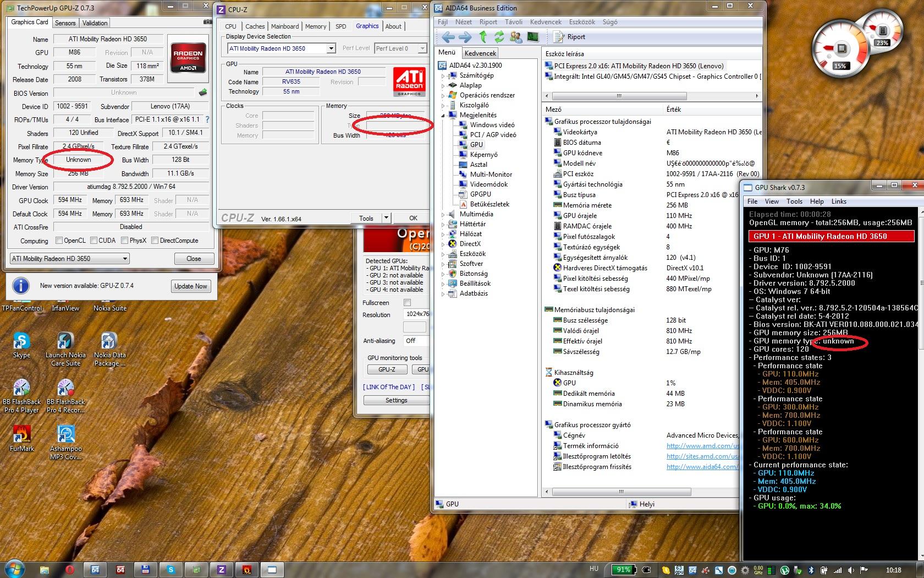Viewport: 924px width, 578px height.
Task: Open GPU-Z graphics card selection dropdown
Action: point(69,259)
